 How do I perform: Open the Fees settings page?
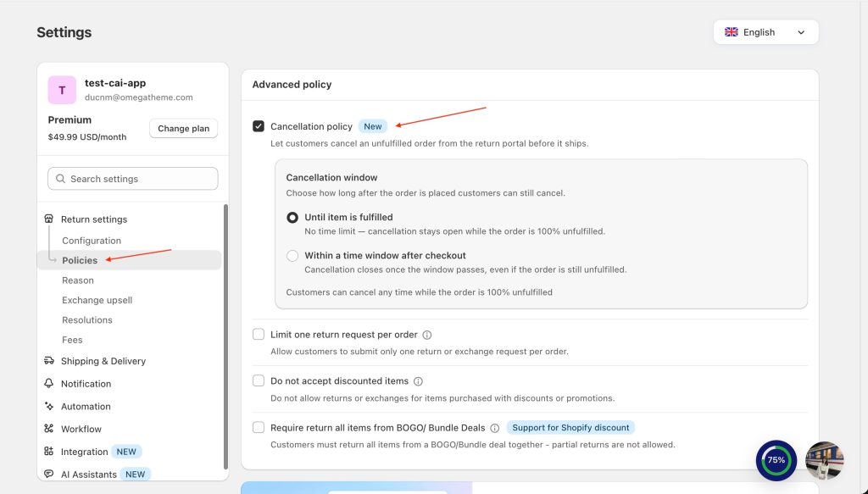[73, 341]
